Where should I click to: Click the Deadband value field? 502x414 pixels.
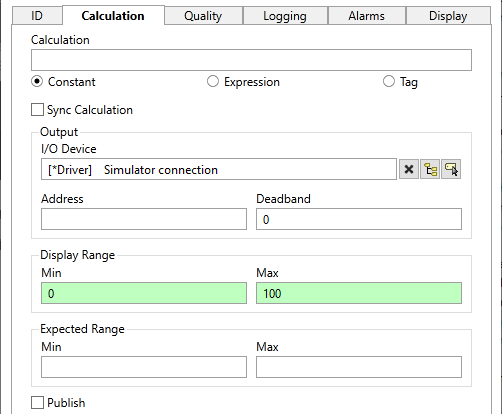[359, 219]
